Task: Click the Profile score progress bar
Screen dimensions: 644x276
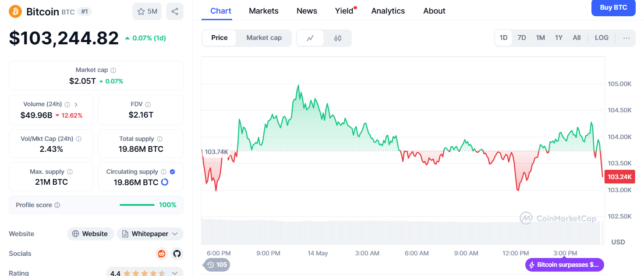Action: pyautogui.click(x=137, y=205)
